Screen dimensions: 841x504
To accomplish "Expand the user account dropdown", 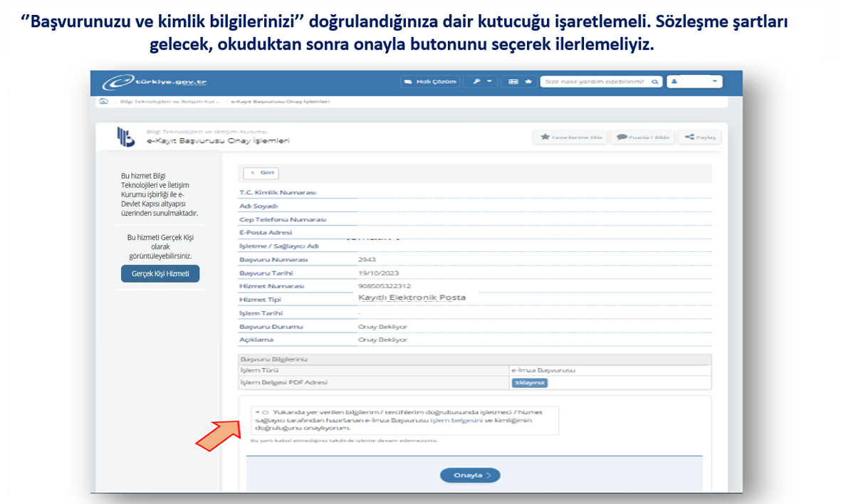I will click(x=695, y=82).
